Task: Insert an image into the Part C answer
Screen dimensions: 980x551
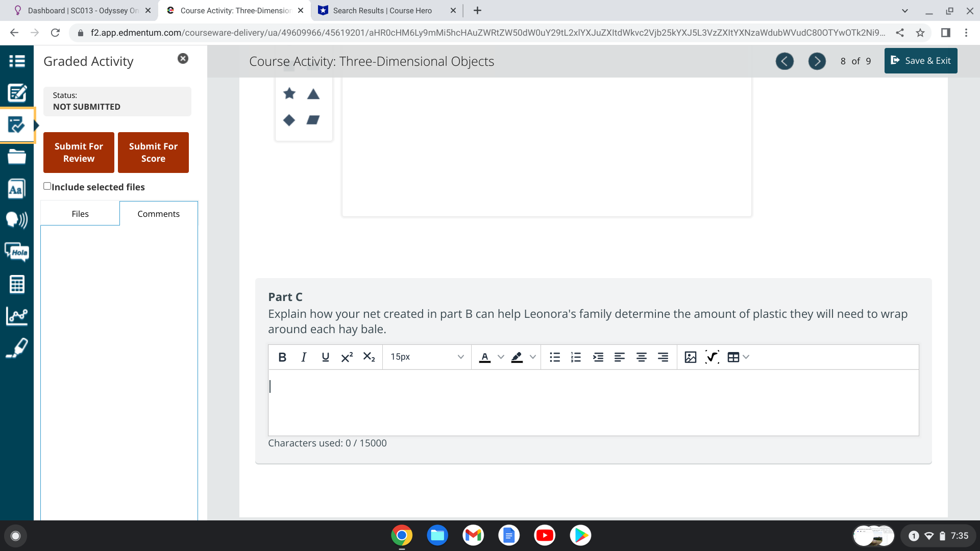Action: point(690,357)
